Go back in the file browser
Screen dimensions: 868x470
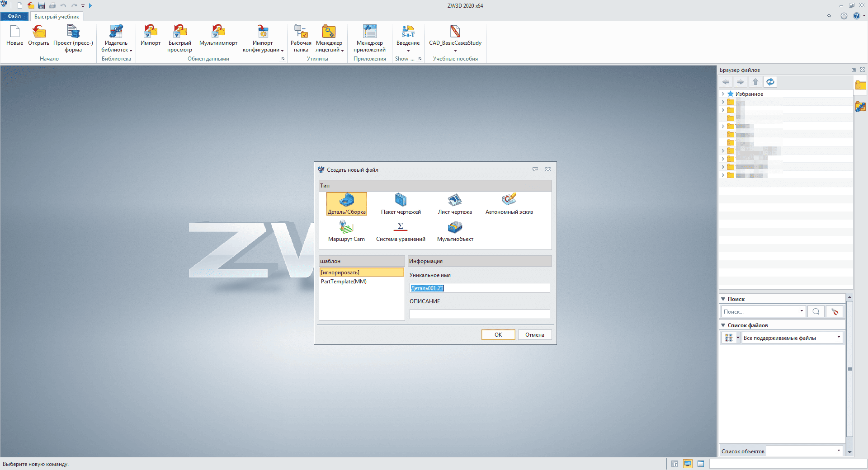(x=726, y=82)
